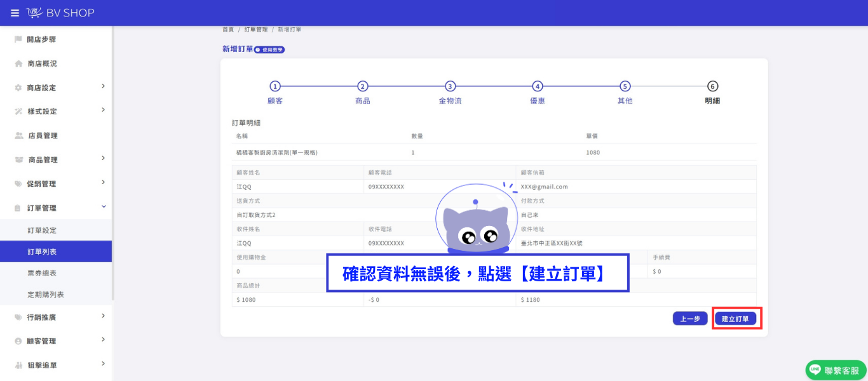Jump to step 2 商品
Image resolution: width=868 pixels, height=381 pixels.
pyautogui.click(x=363, y=92)
